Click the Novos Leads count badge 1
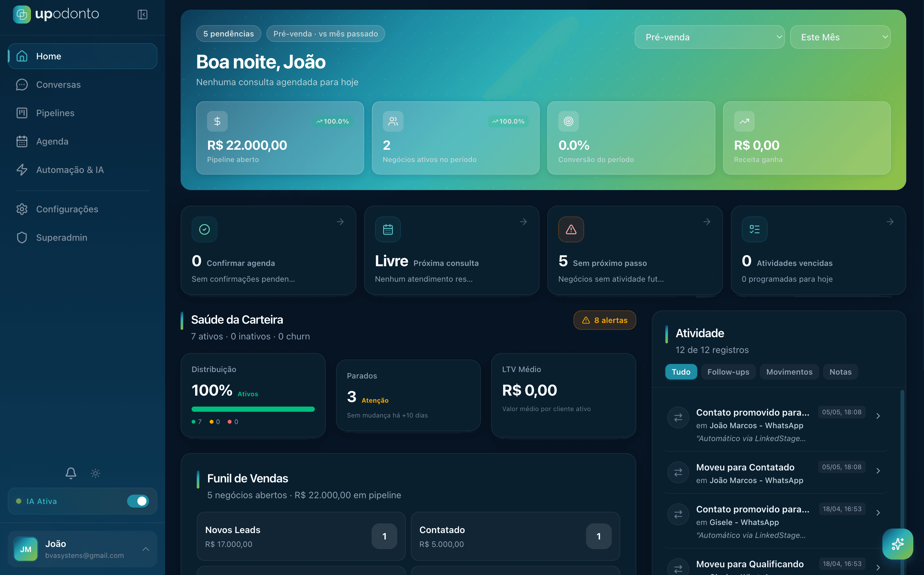Image resolution: width=924 pixels, height=575 pixels. 384,536
